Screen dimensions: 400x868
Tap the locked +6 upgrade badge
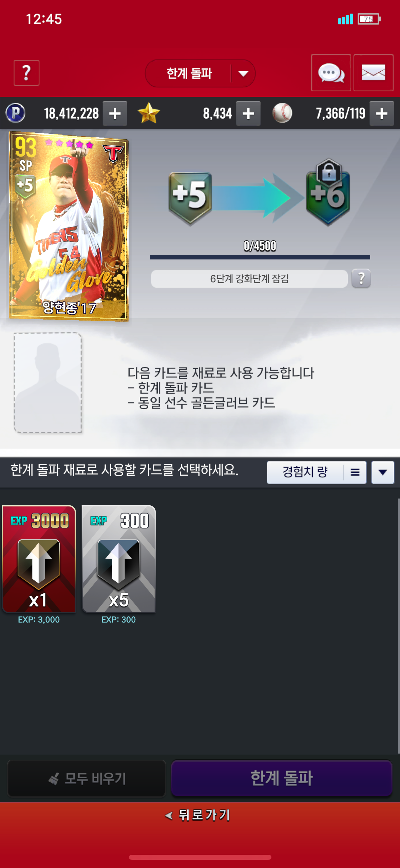[x=328, y=193]
